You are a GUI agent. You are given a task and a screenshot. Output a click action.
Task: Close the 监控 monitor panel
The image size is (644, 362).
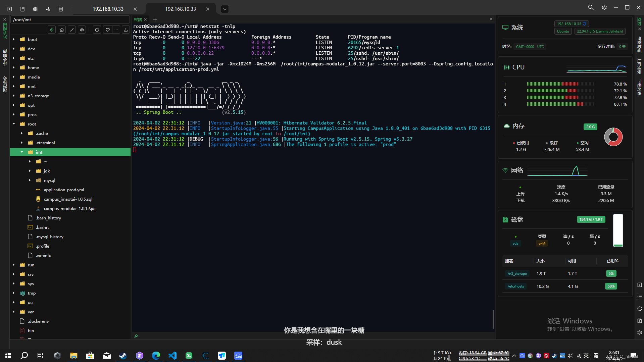639,29
